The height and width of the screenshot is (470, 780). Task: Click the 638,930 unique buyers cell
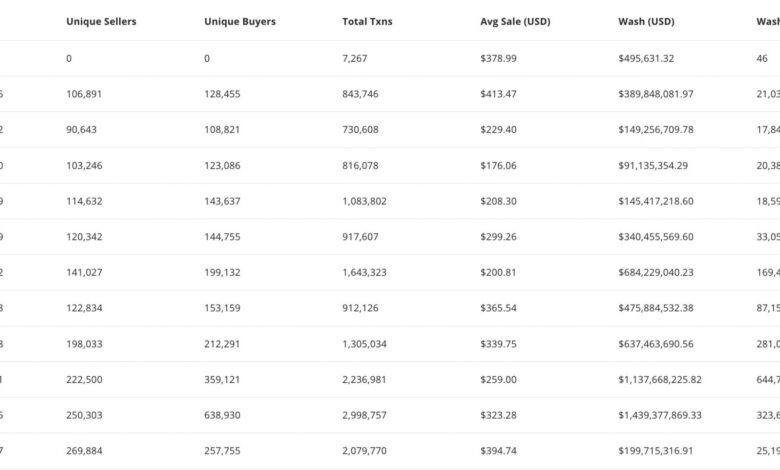click(x=222, y=415)
